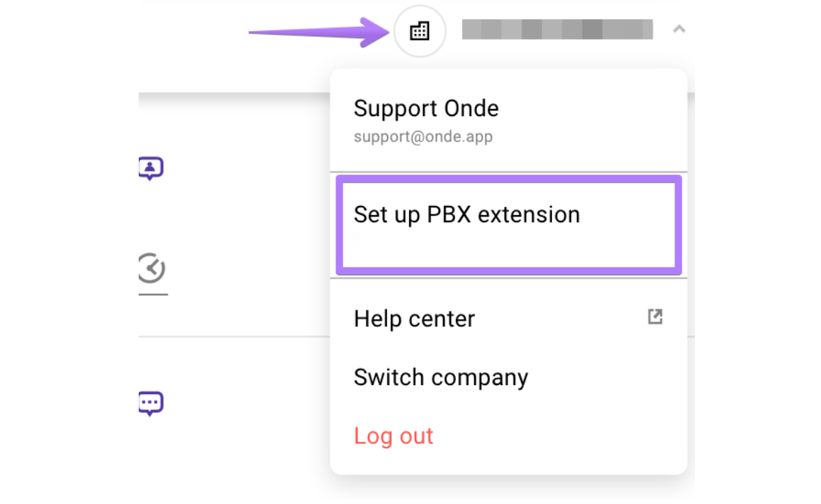Click the Support Onde account name

pos(425,108)
